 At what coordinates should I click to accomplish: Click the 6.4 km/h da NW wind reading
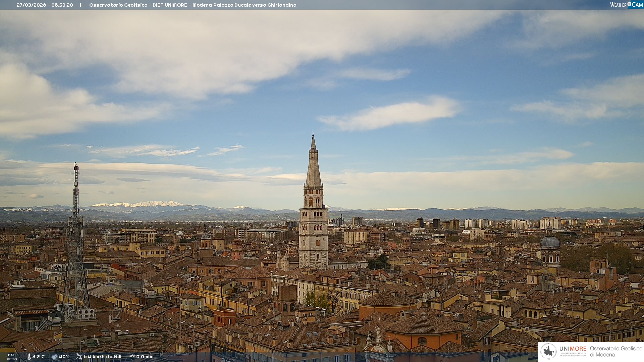coord(102,357)
